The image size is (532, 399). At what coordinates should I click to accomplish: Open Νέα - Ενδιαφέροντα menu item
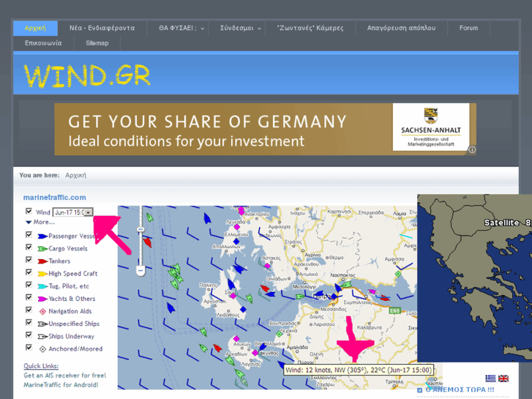click(x=102, y=28)
